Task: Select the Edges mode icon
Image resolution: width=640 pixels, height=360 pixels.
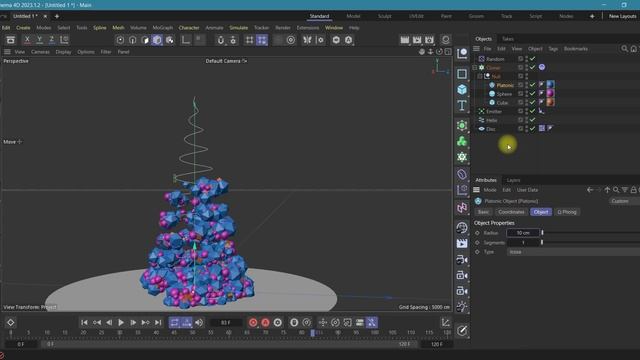Action: click(133, 40)
